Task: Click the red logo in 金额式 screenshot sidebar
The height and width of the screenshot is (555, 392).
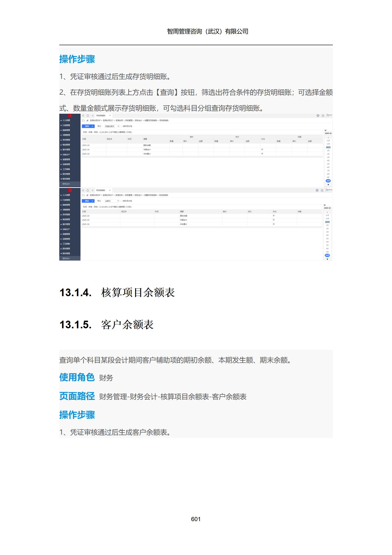Action: [70, 190]
